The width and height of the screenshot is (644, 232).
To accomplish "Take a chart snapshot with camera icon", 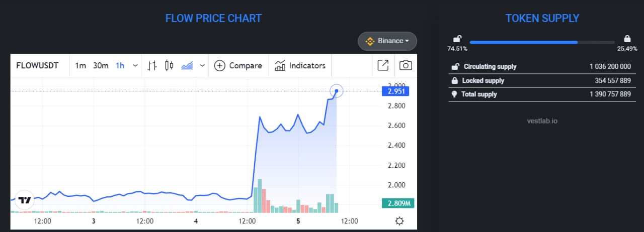I will (x=406, y=66).
